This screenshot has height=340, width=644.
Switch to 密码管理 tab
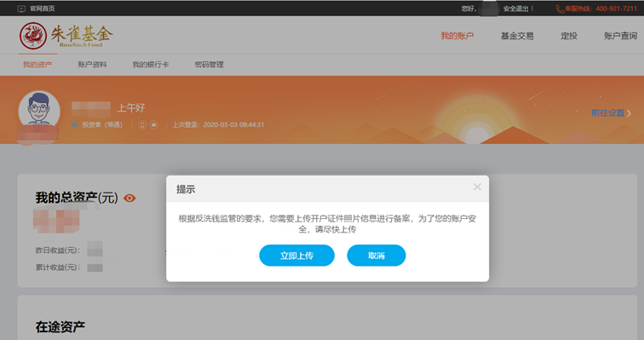(x=209, y=65)
